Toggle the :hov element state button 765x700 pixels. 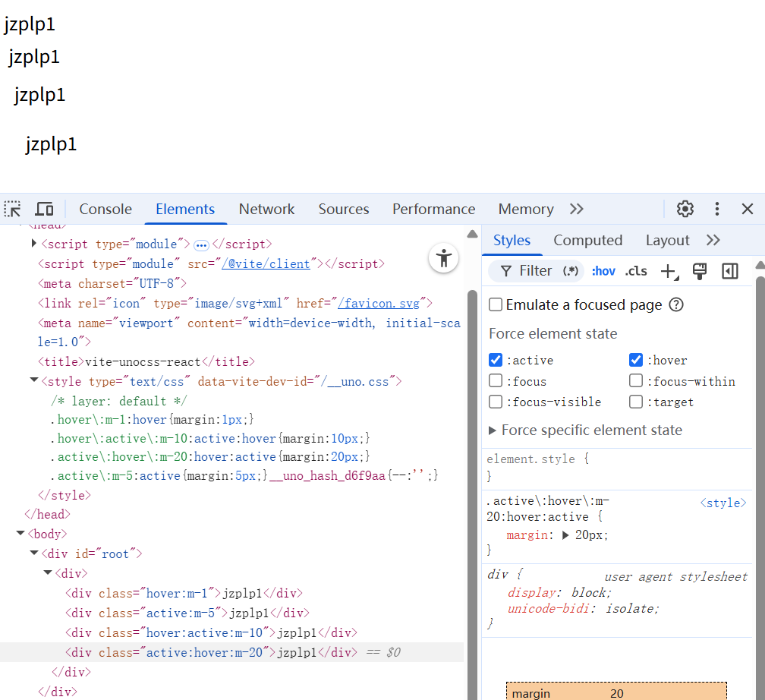tap(603, 271)
